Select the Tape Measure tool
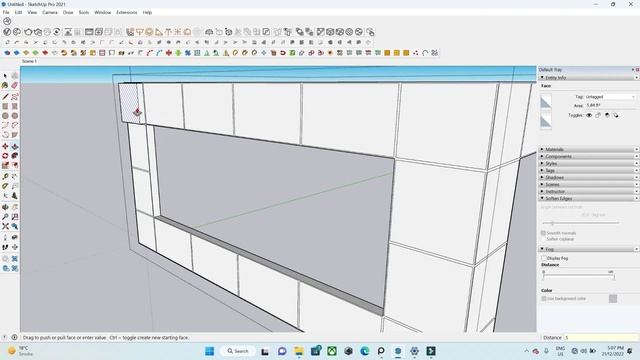 [x=5, y=176]
